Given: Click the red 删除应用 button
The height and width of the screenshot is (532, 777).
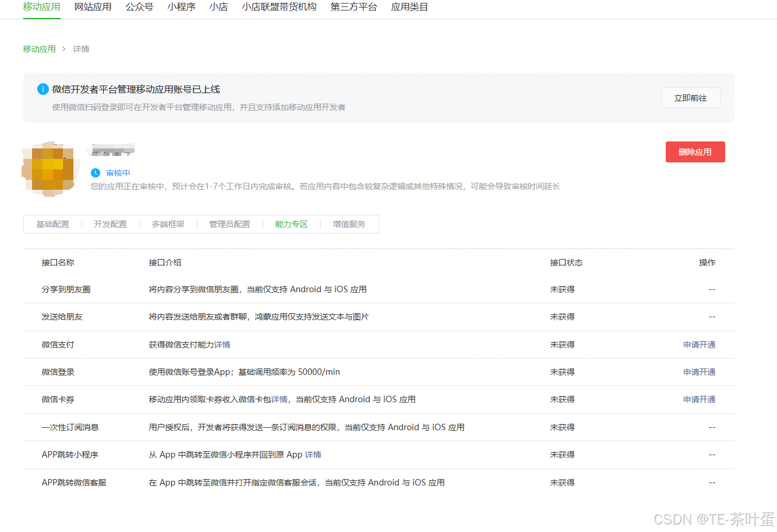Looking at the screenshot, I should [x=695, y=152].
